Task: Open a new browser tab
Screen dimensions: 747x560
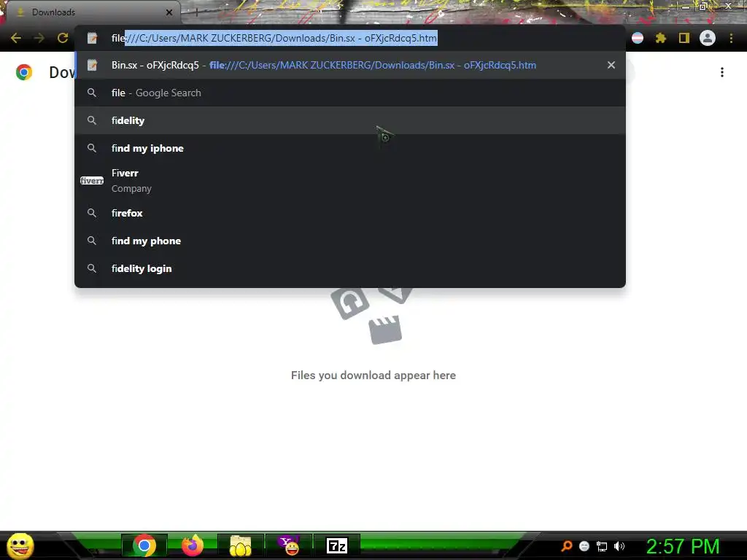Action: pos(196,12)
